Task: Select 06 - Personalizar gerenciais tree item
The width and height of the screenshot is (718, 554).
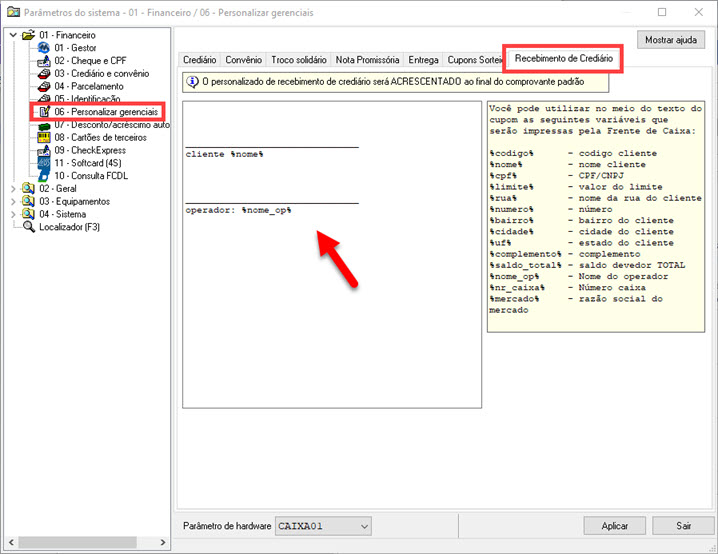Action: (x=106, y=112)
